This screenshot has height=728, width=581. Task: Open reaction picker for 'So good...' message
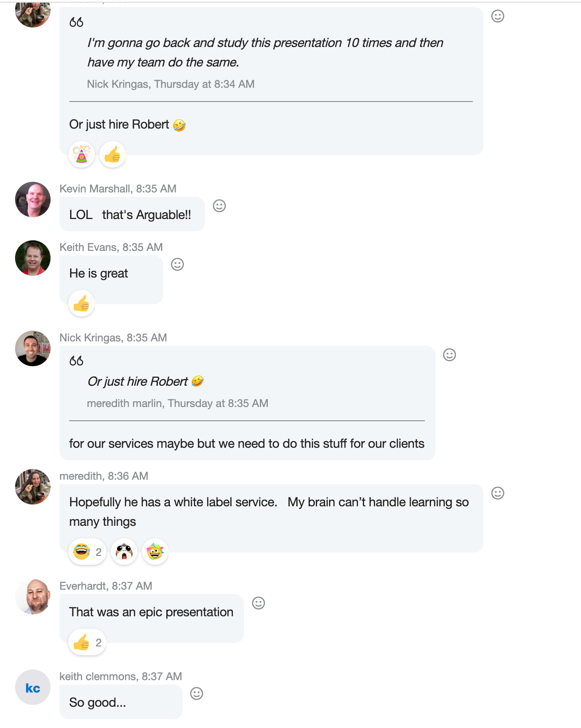(x=196, y=693)
